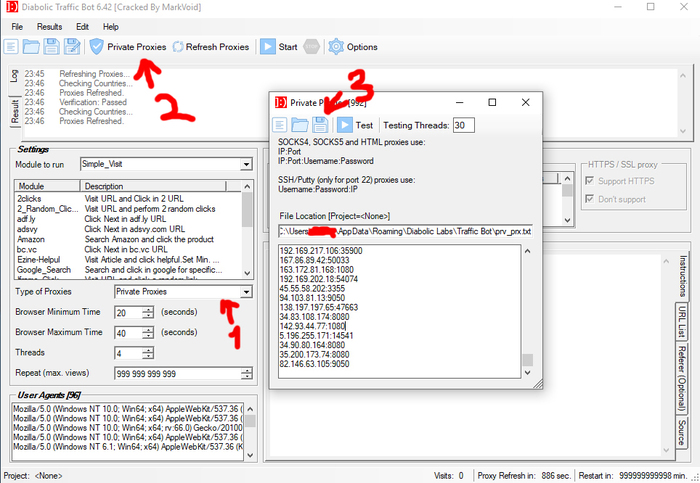
Task: Switch to the Instructions side tab
Action: [682, 276]
